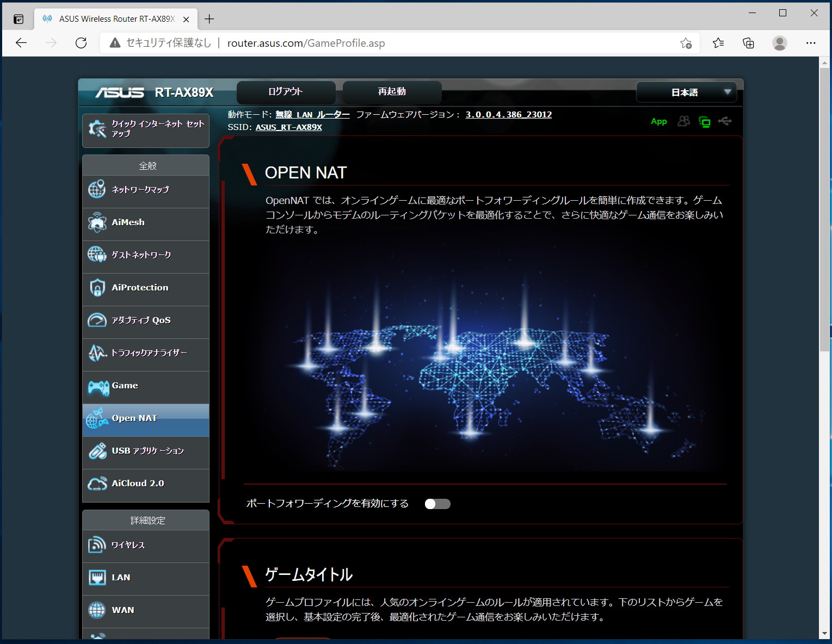Viewport: 832px width, 644px height.
Task: Click the AiCloud 2.0 cloud icon
Action: click(x=97, y=483)
